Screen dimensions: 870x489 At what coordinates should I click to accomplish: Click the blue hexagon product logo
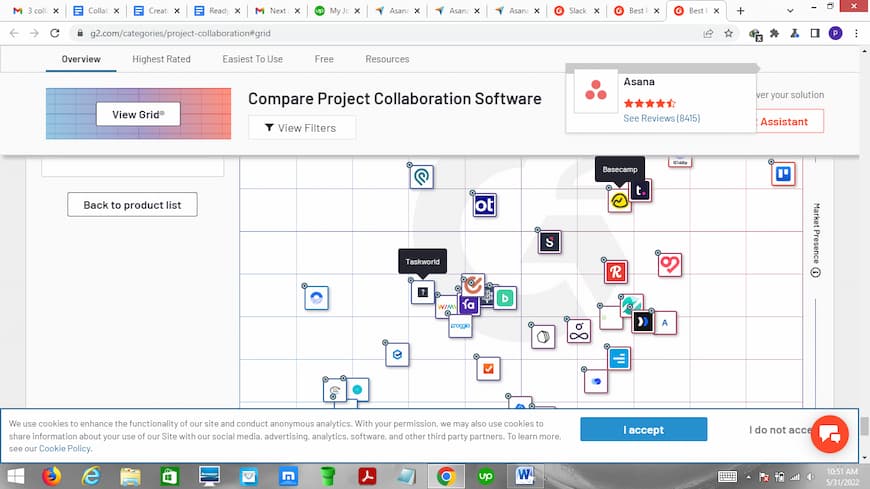coord(397,355)
